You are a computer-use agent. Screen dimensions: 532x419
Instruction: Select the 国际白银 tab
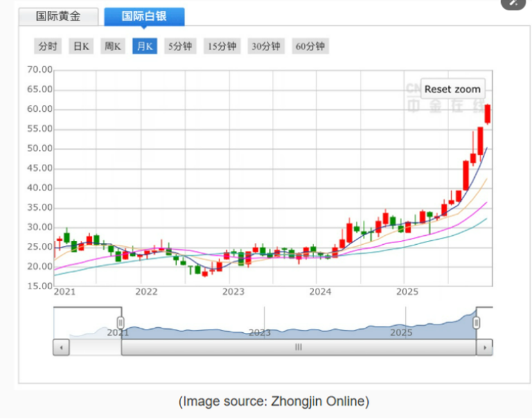tap(144, 16)
